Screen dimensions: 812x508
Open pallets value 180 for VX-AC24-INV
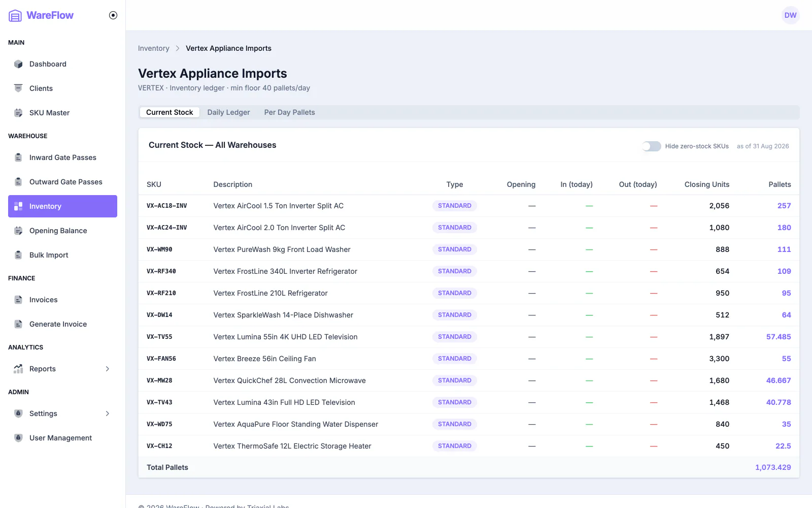pos(784,228)
